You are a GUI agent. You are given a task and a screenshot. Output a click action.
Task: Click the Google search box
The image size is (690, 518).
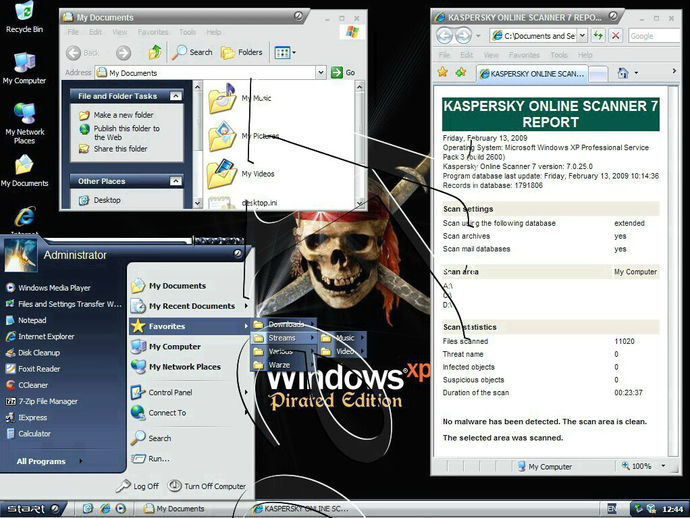654,36
